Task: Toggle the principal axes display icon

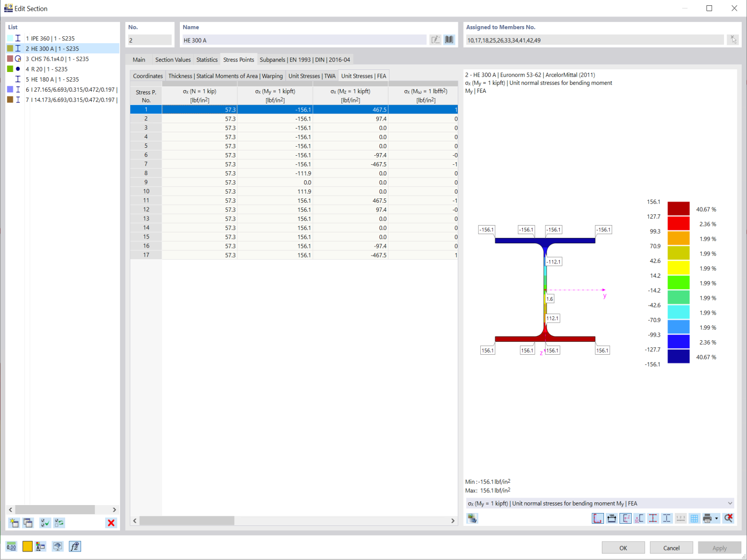Action: pos(625,518)
